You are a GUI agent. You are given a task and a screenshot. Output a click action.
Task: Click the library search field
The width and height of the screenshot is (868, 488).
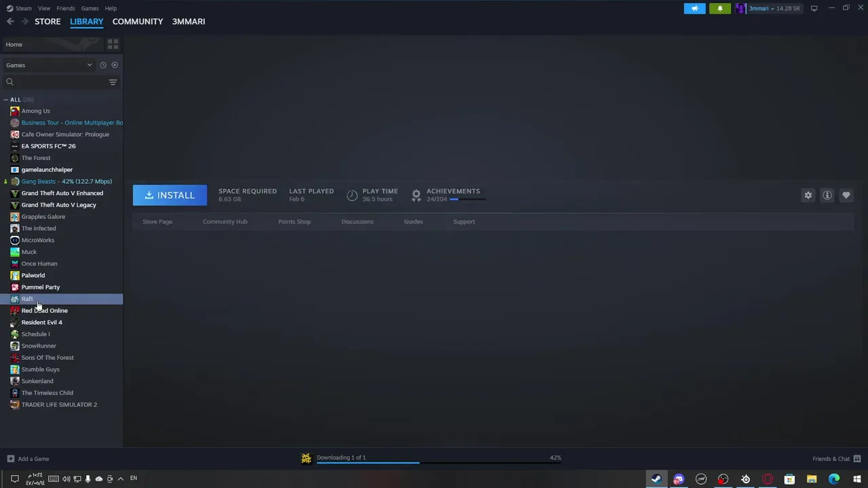pos(56,82)
